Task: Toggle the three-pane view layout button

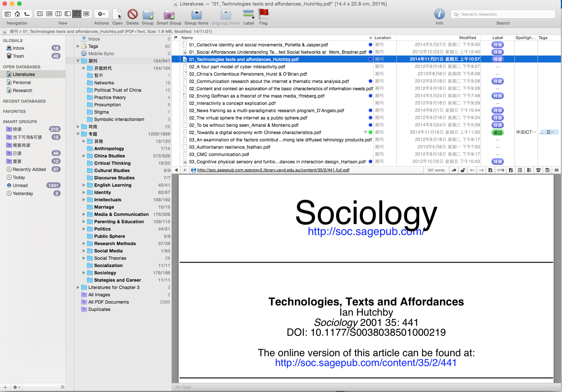Action: coord(77,14)
